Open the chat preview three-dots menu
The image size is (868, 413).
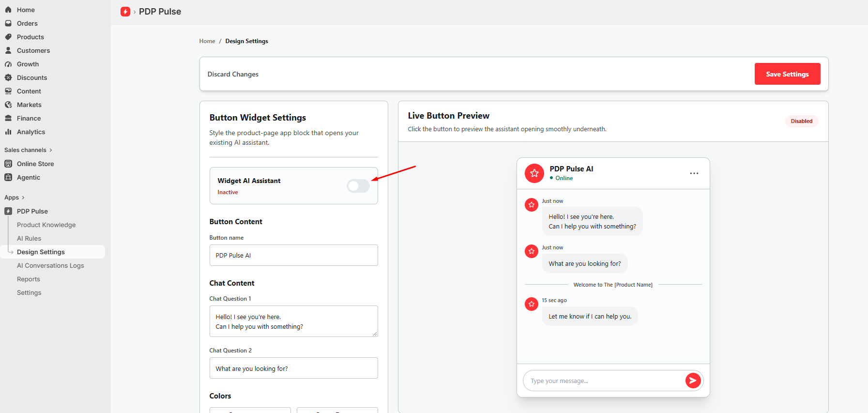tap(694, 173)
